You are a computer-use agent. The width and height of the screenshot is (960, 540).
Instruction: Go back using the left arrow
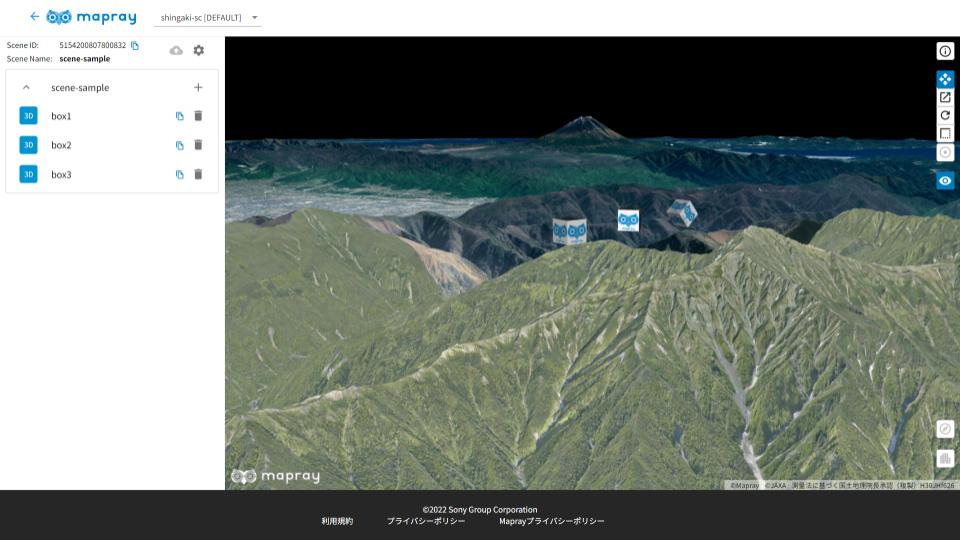(35, 17)
